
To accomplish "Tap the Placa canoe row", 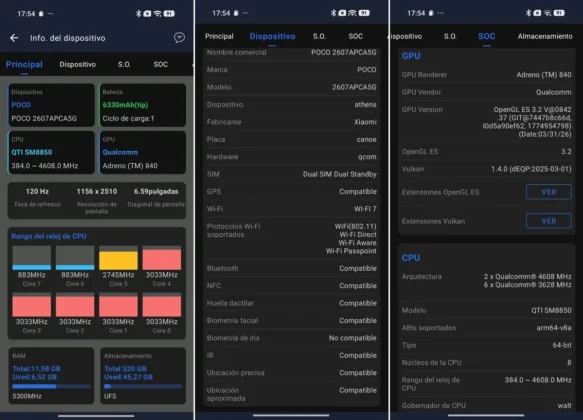I will pos(292,139).
